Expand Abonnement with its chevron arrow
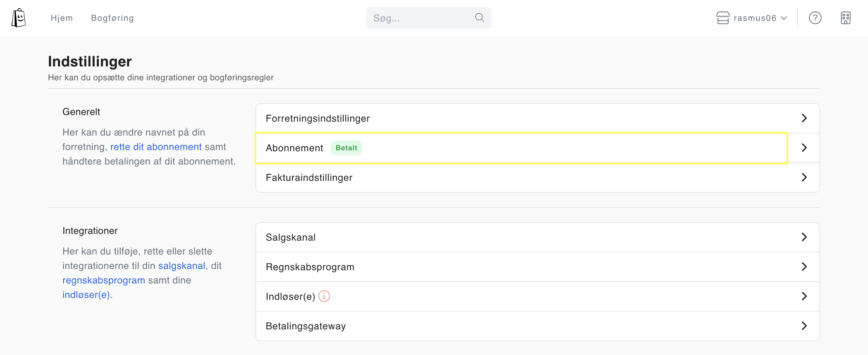 click(x=804, y=148)
